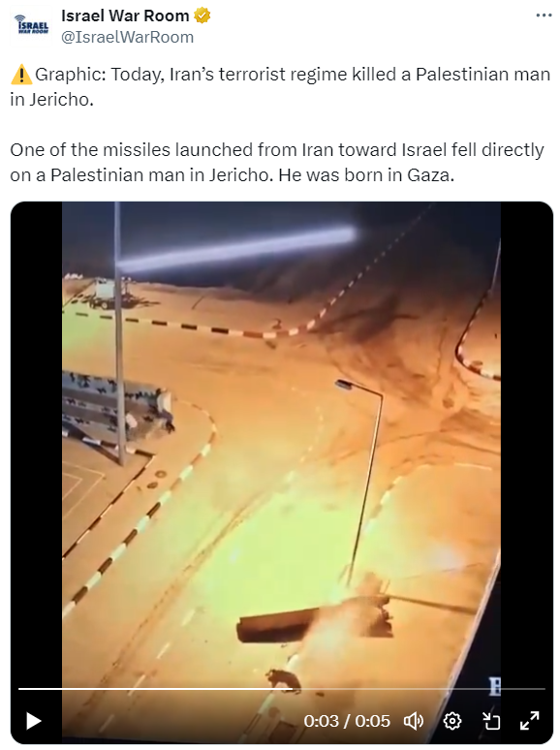The width and height of the screenshot is (560, 750).
Task: Click the first paragraph of the post text
Action: (x=280, y=87)
